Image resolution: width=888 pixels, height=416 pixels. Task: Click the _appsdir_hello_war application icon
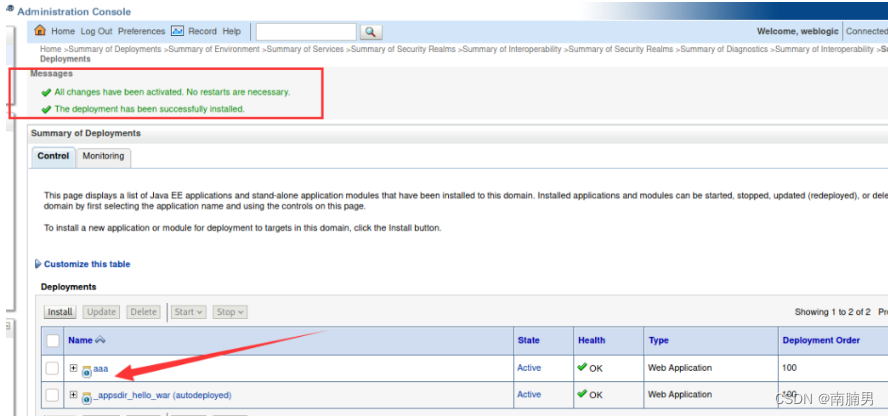87,397
